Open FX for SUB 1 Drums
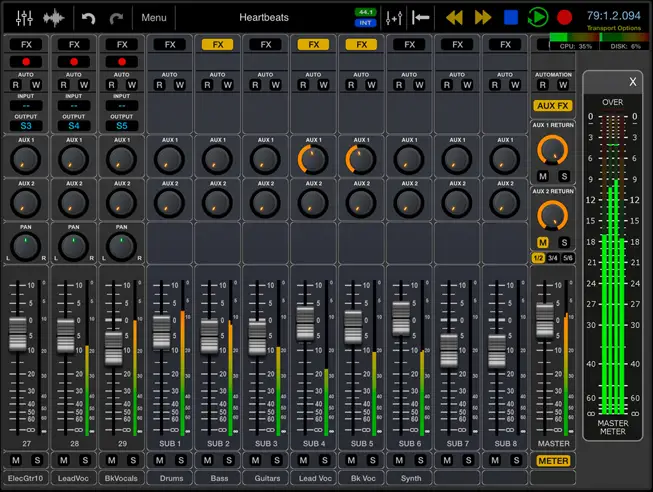653x492 pixels. pos(170,45)
